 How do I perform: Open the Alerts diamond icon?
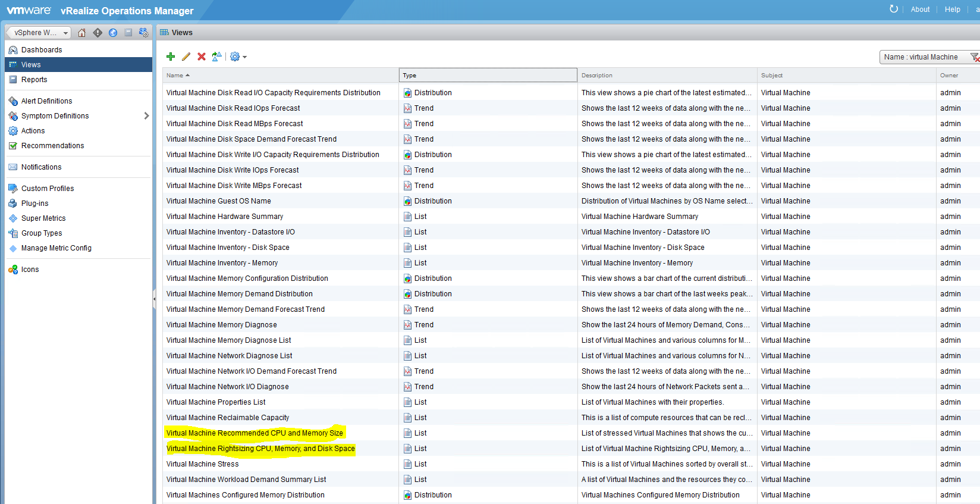click(x=98, y=33)
